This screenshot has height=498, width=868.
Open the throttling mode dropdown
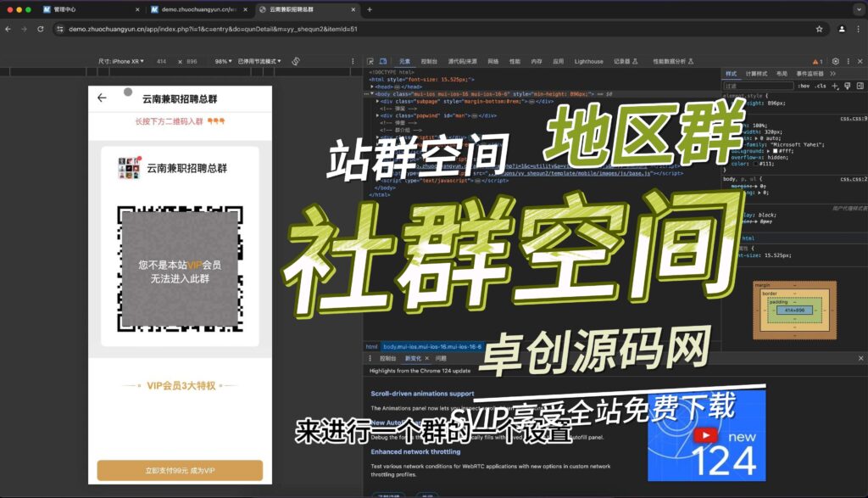[259, 61]
